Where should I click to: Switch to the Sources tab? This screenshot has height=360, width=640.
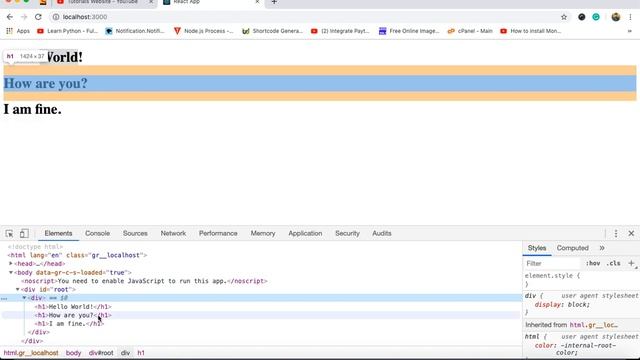point(135,233)
